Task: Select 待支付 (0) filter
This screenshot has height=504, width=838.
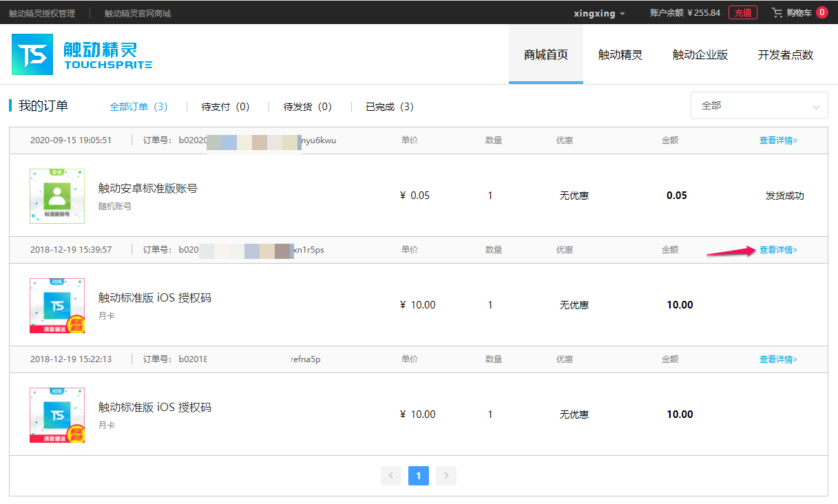Action: (x=225, y=107)
